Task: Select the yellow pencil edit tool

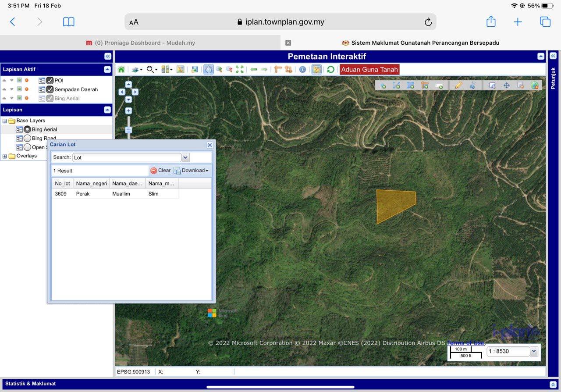Action: (458, 86)
